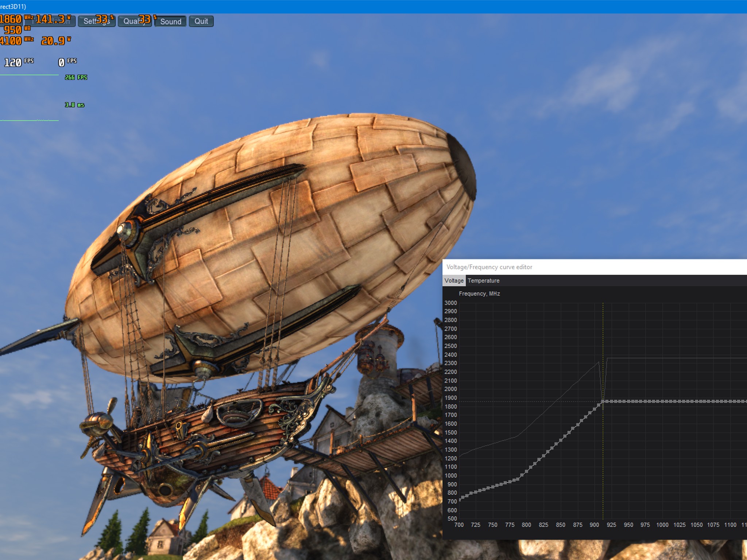This screenshot has height=560, width=747.
Task: Switch to the Voltage tab
Action: pos(454,280)
